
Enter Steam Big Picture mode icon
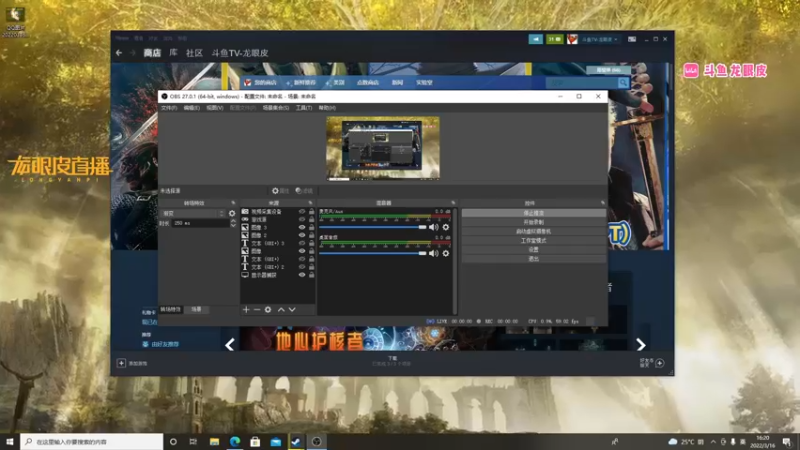click(x=632, y=39)
